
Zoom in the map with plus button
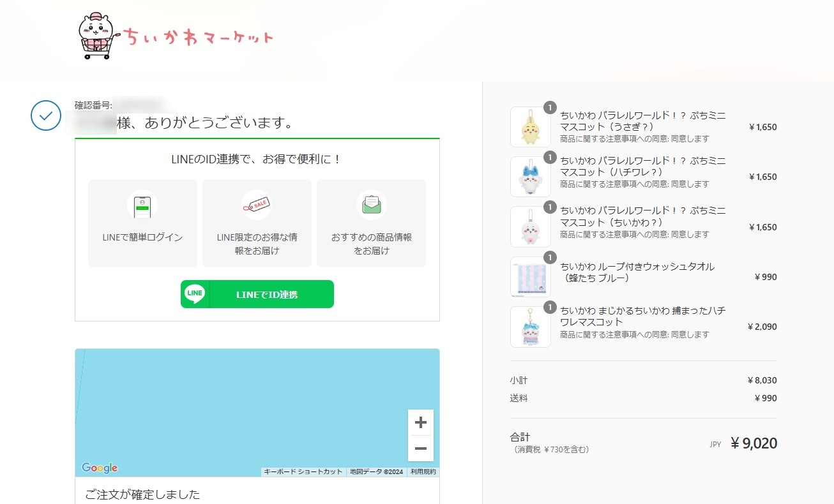coord(420,422)
